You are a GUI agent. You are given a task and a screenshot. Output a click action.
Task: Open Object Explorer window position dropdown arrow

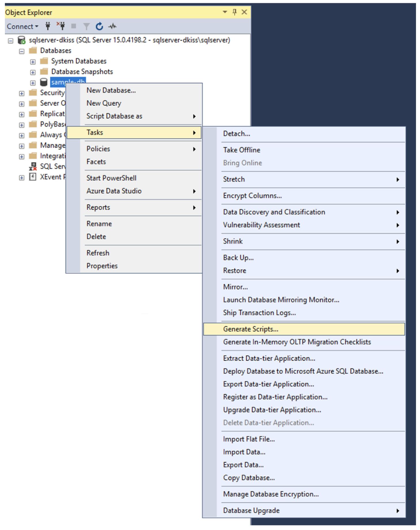(225, 12)
